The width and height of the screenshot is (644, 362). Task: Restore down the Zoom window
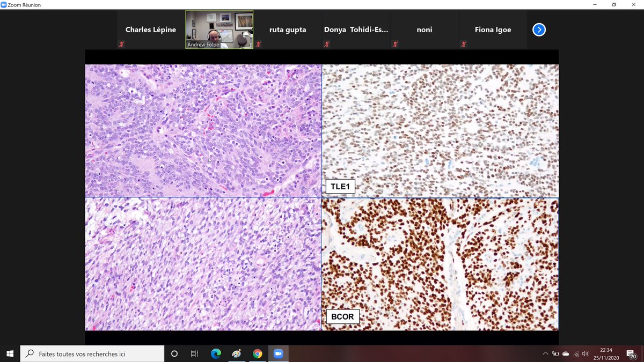pos(614,5)
